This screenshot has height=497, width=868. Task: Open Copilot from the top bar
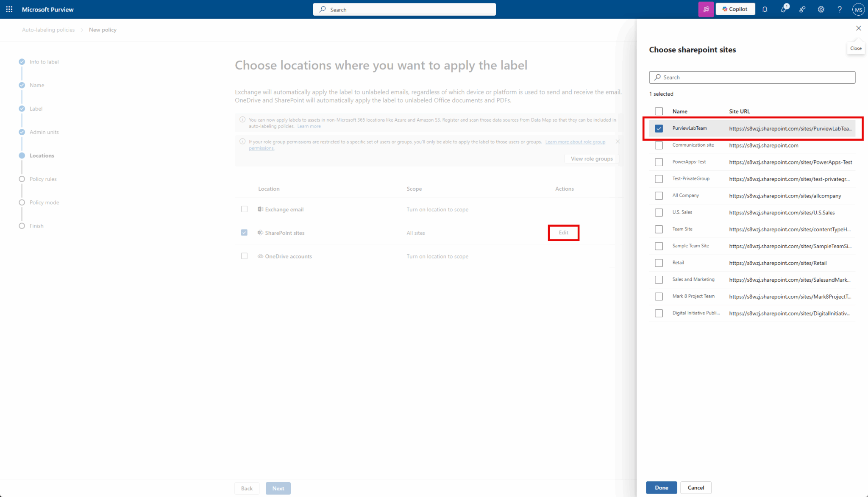pos(735,9)
